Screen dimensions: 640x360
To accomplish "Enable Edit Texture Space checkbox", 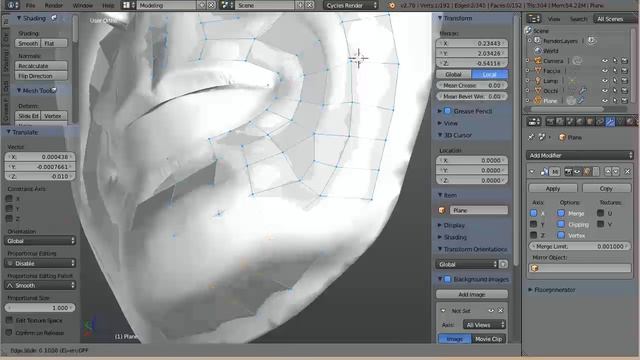I will (x=9, y=320).
